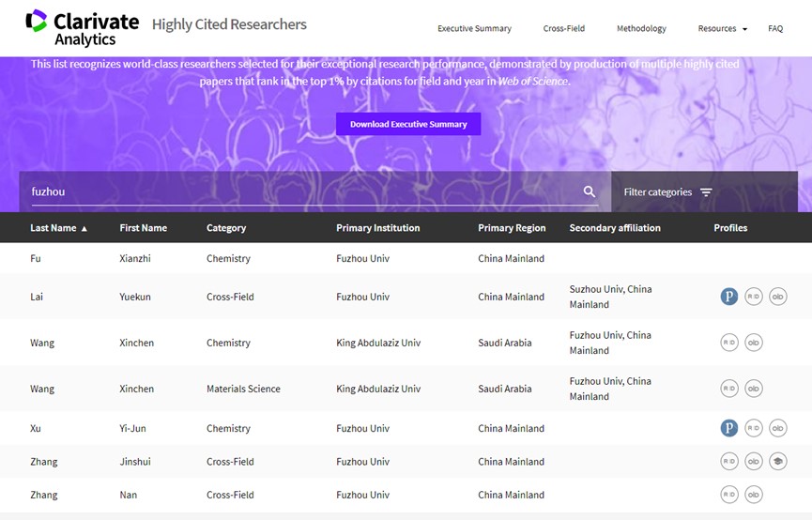Click ORCID icon for Xu Yi-Jun
The width and height of the screenshot is (812, 520).
coord(777,428)
